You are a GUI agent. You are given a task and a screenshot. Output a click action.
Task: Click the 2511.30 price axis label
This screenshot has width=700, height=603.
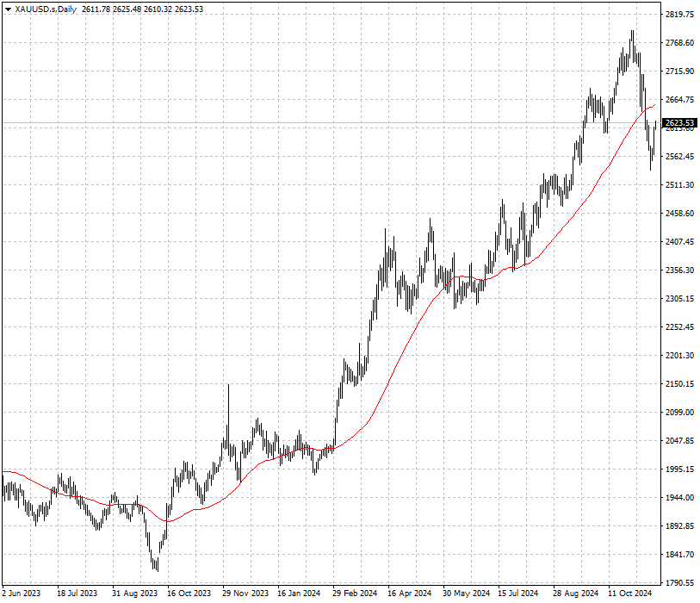click(x=679, y=185)
